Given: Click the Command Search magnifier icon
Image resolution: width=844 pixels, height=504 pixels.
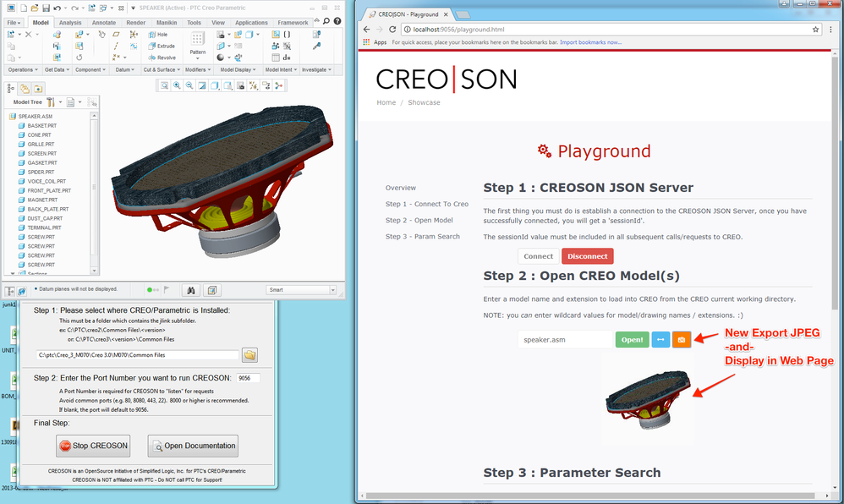Looking at the screenshot, I should pyautogui.click(x=326, y=21).
